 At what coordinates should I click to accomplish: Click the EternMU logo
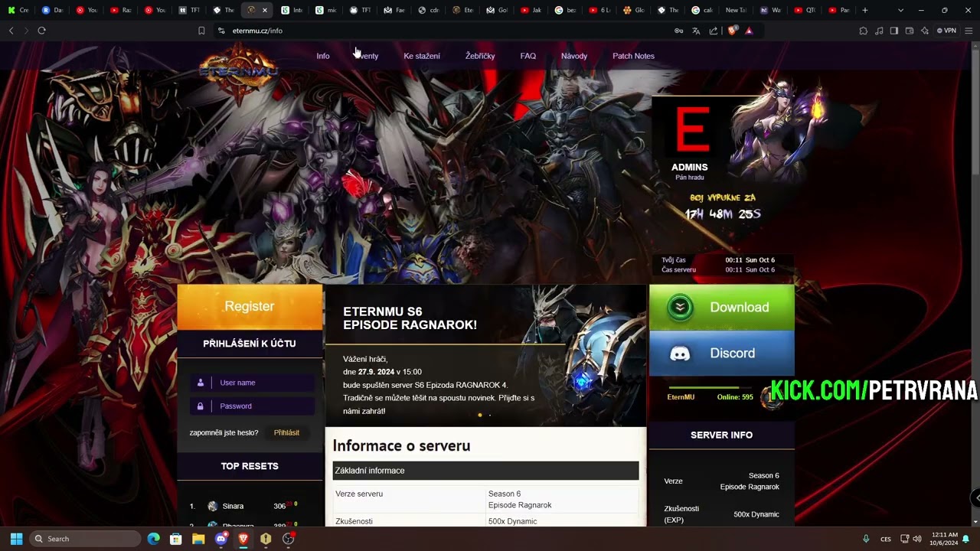pos(239,71)
